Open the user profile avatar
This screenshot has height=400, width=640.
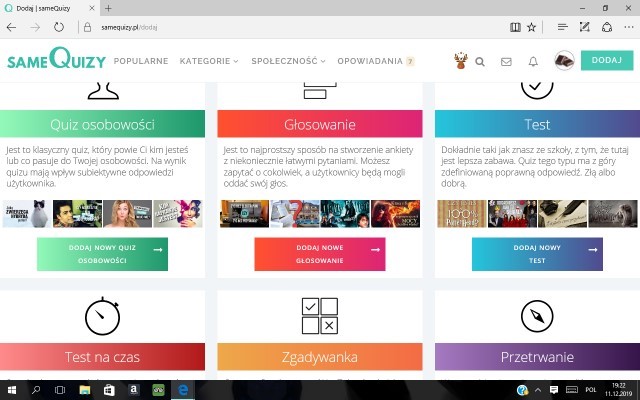tap(563, 61)
